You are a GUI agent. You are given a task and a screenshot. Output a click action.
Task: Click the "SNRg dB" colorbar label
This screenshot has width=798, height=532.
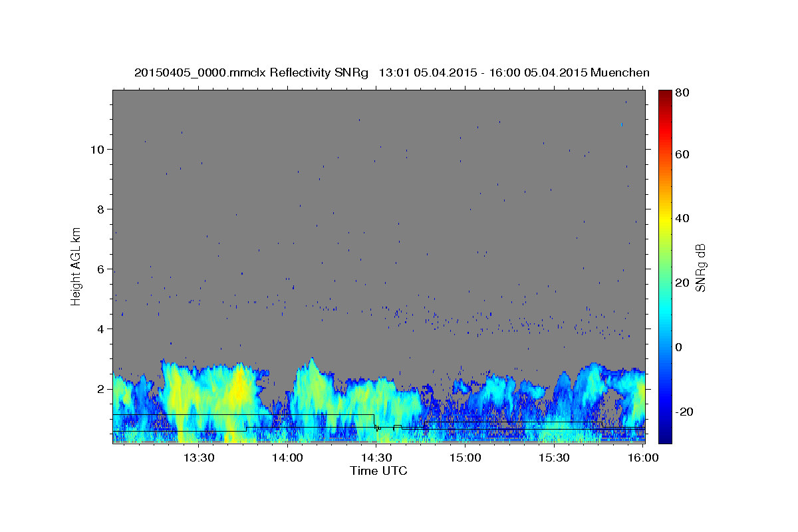(x=700, y=267)
